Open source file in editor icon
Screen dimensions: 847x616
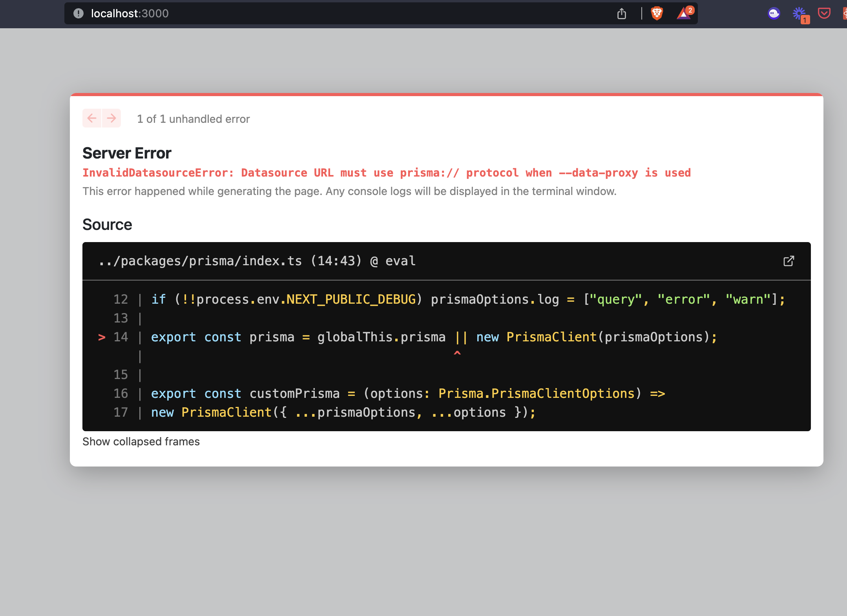point(789,261)
